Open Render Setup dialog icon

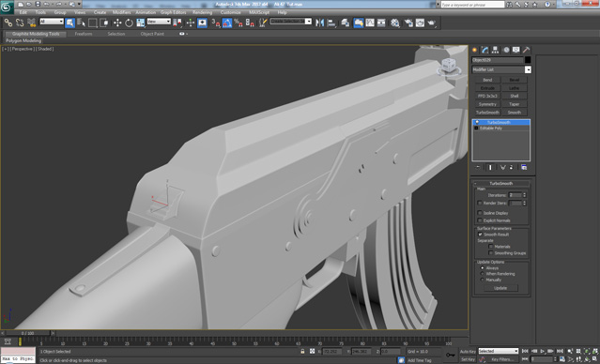click(x=408, y=23)
